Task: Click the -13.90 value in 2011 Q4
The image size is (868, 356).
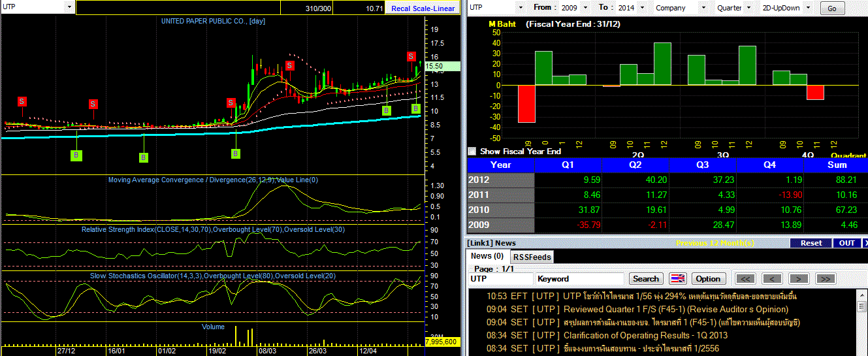Action: [x=788, y=195]
